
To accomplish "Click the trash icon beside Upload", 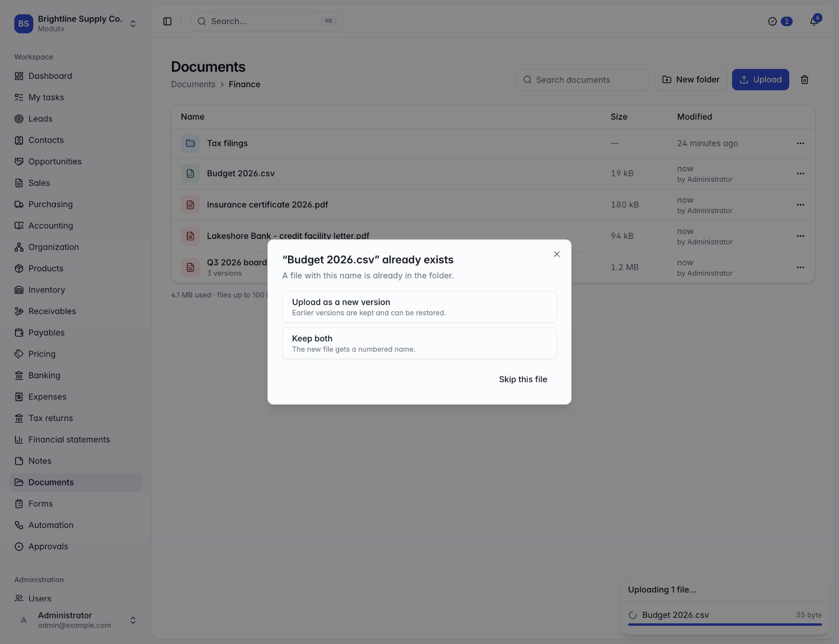I will (804, 80).
